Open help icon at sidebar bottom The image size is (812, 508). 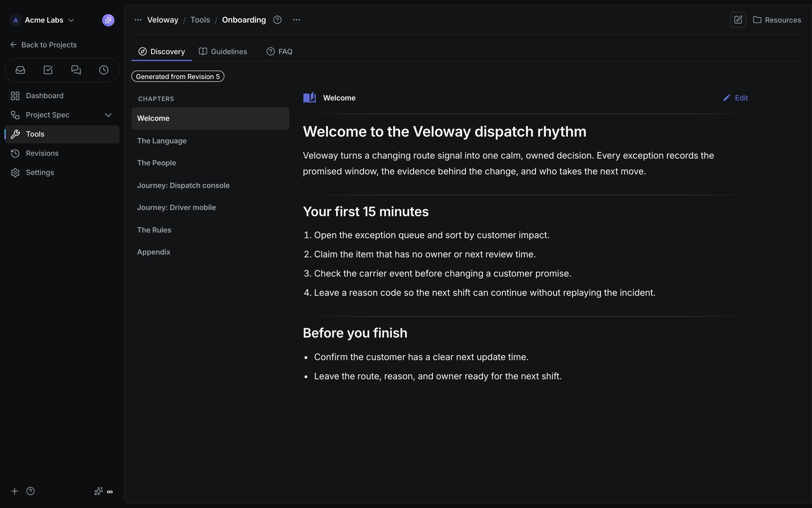coord(30,491)
